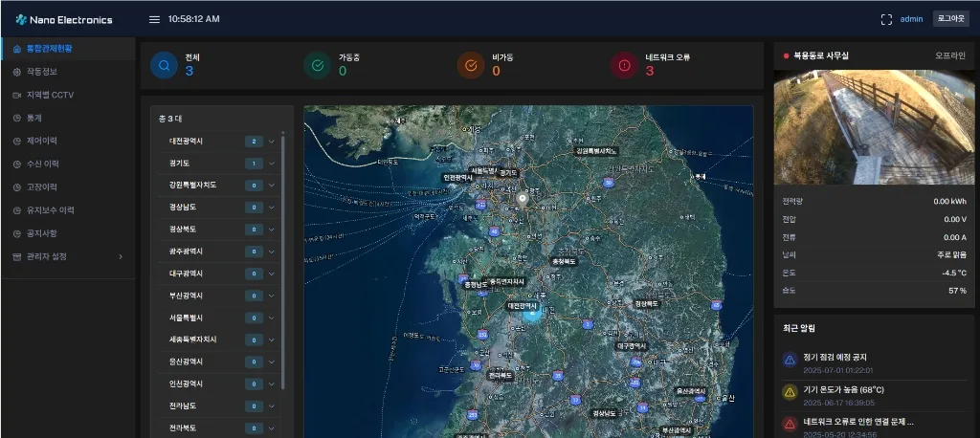Click the green check 가동중 icon
Screen dimensions: 980x438
pos(318,65)
